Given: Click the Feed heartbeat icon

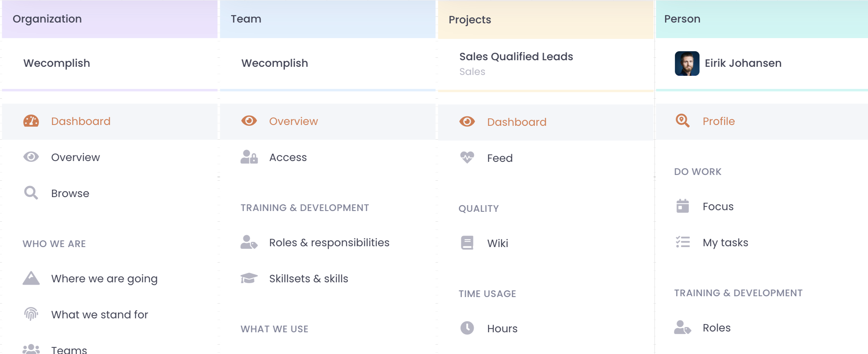Looking at the screenshot, I should (x=467, y=158).
